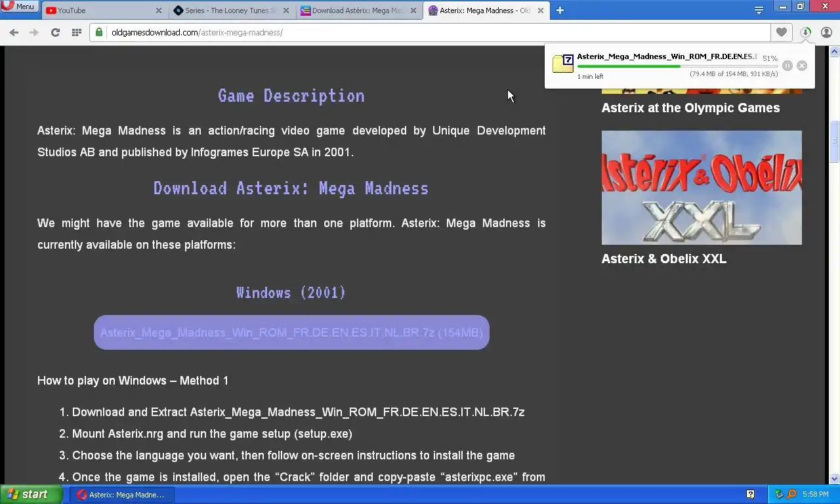Cancel the Asterix_Mega_Madness download
This screenshot has height=504, width=840.
click(x=802, y=66)
